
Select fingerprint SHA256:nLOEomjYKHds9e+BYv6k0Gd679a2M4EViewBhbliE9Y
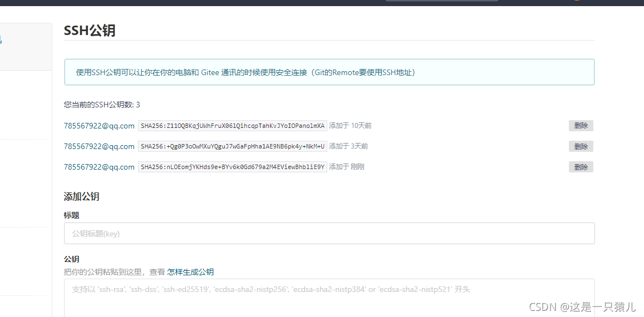[x=233, y=167]
